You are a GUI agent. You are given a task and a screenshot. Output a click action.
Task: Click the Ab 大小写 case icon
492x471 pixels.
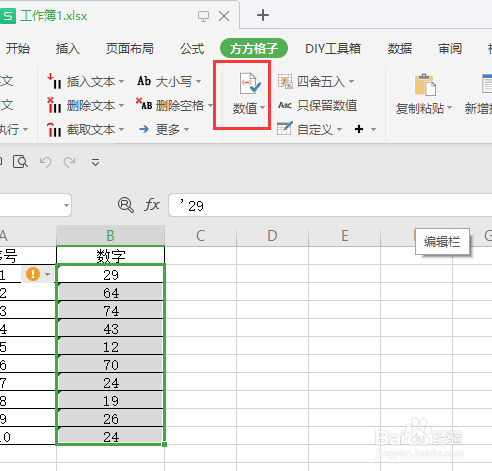tap(144, 81)
